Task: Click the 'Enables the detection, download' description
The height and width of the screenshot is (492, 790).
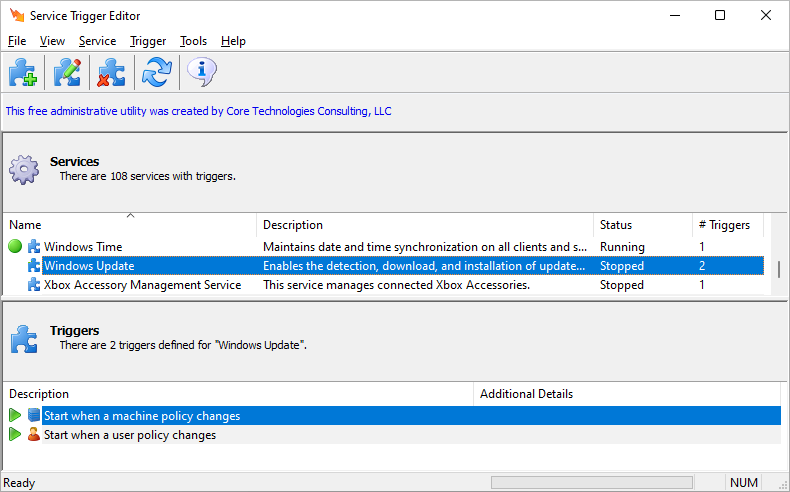Action: (424, 266)
